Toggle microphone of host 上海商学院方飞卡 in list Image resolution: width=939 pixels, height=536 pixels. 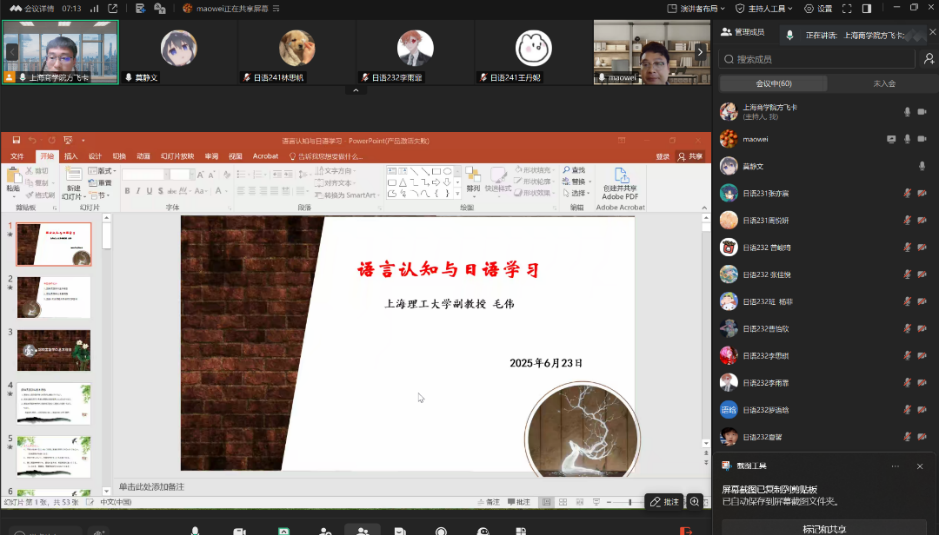click(908, 112)
